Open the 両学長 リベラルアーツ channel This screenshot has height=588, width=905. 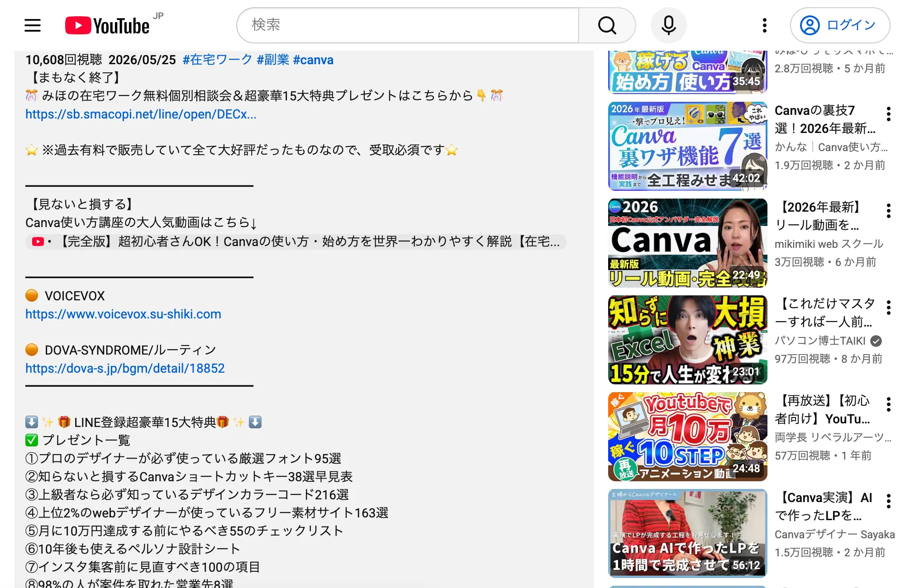[833, 437]
